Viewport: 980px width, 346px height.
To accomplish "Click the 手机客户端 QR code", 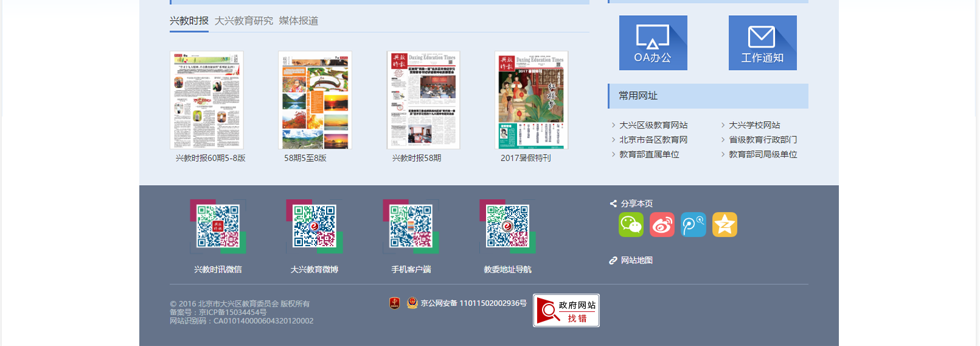I will point(411,226).
